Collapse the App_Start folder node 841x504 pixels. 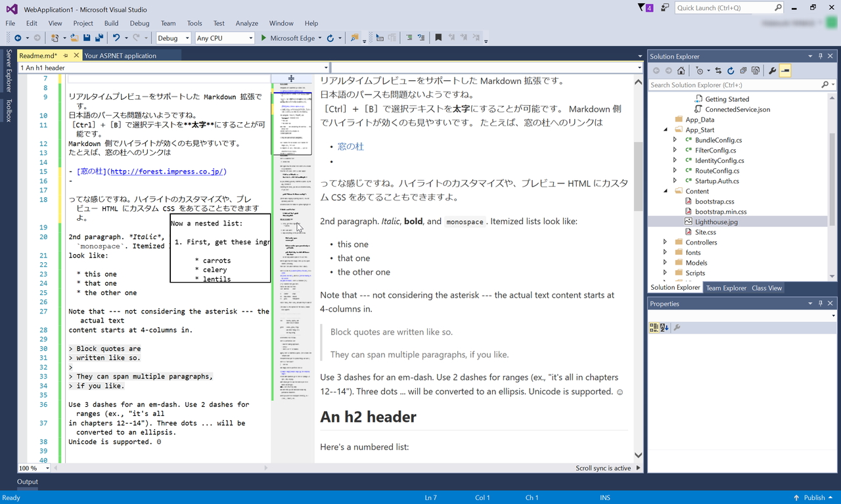666,130
